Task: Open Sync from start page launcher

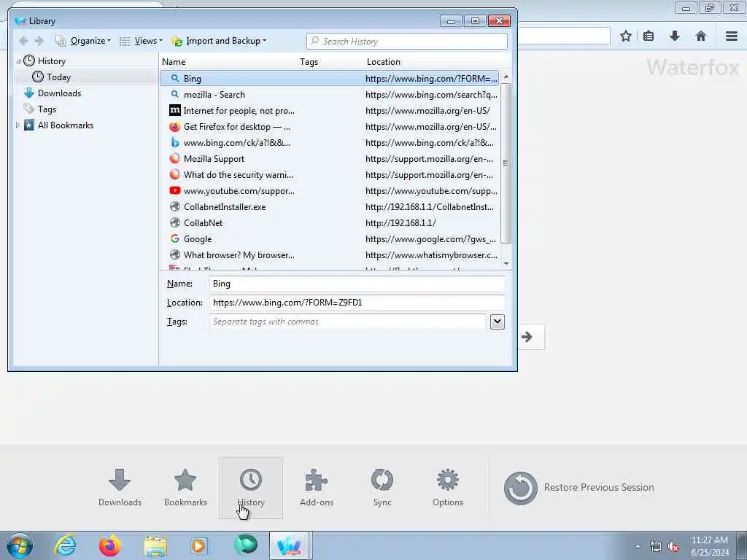Action: point(382,488)
